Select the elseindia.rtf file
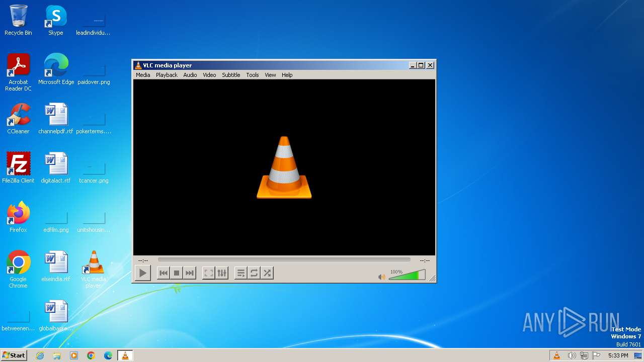644x362 pixels. coord(56,266)
